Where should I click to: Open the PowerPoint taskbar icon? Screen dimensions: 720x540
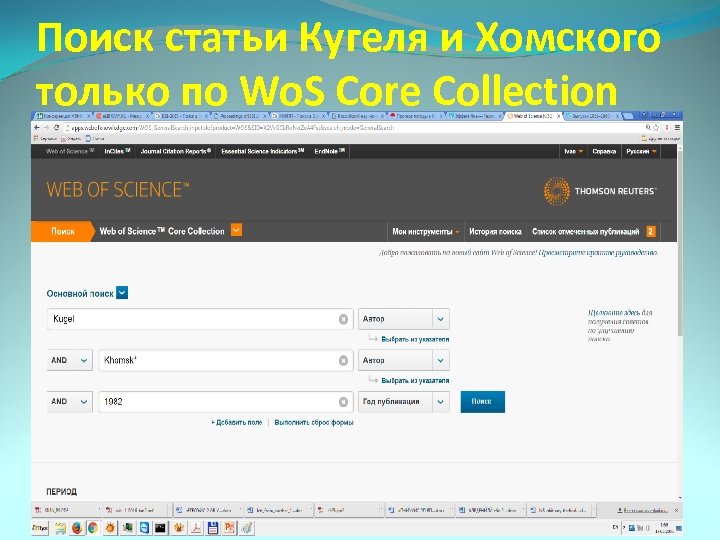(x=229, y=528)
